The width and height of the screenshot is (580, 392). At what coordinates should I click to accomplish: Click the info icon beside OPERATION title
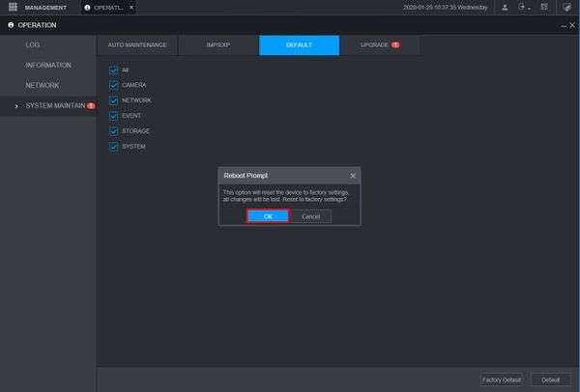tap(11, 25)
